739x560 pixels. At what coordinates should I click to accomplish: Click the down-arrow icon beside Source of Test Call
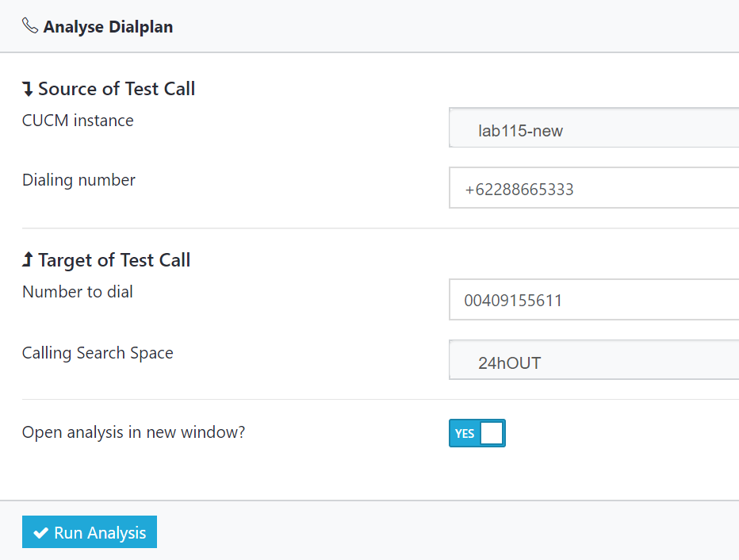(28, 89)
